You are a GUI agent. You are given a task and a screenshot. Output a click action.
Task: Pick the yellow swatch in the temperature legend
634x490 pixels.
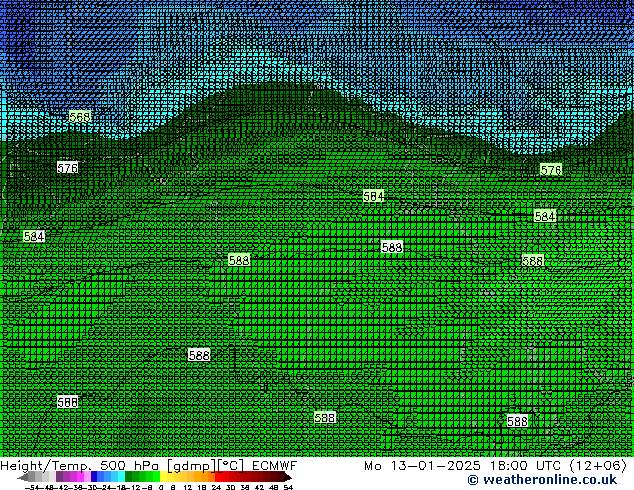tap(163, 477)
